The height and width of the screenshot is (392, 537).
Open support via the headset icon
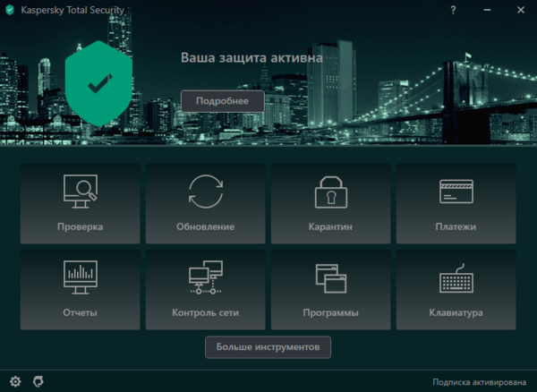click(x=38, y=381)
